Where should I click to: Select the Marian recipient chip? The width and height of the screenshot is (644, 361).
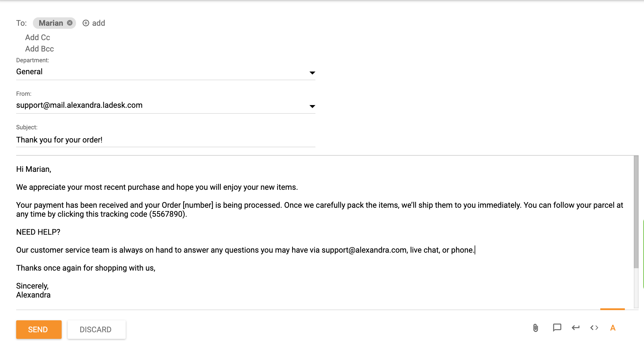pyautogui.click(x=51, y=23)
